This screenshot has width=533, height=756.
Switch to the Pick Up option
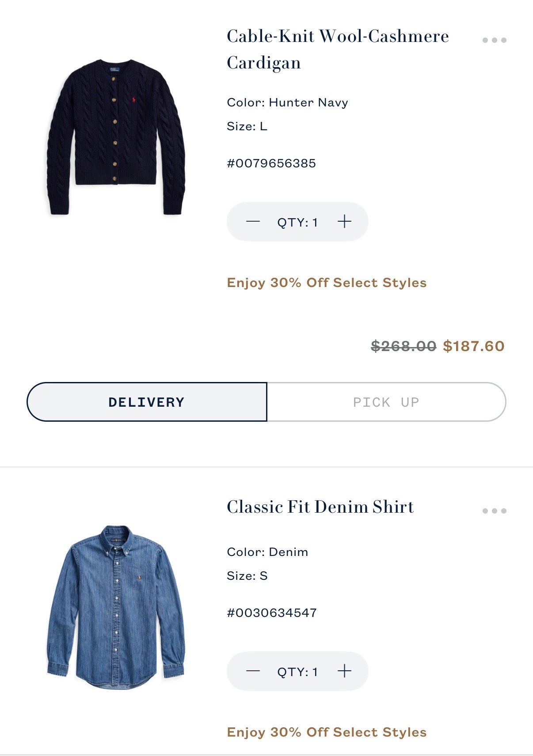(x=386, y=402)
